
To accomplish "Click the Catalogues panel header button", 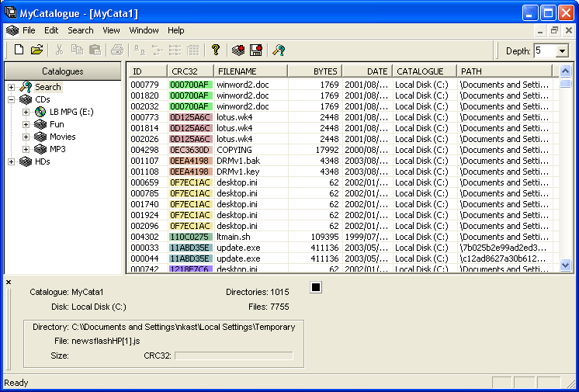I will click(63, 71).
